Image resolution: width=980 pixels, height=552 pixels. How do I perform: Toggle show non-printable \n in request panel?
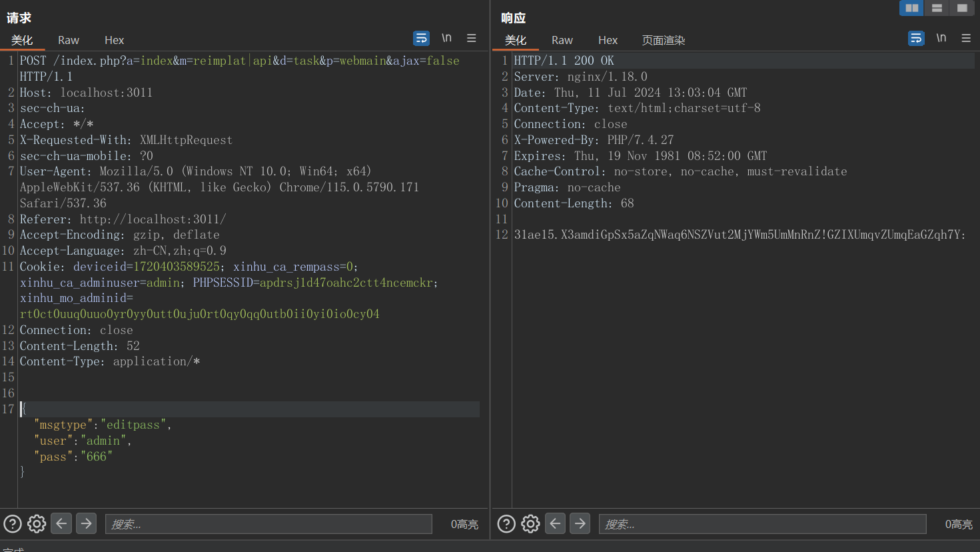pos(446,38)
